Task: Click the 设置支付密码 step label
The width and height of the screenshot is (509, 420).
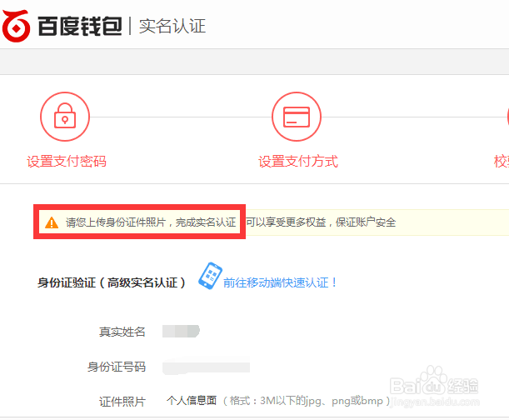Action: [67, 162]
